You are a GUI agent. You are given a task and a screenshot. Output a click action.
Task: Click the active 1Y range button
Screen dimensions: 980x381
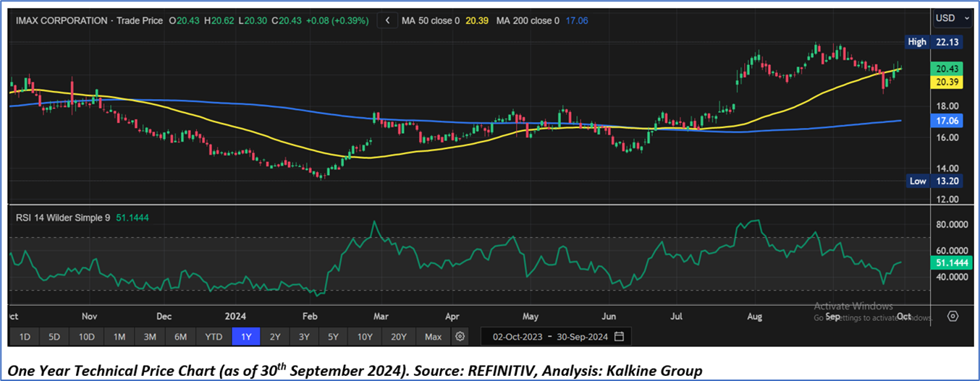click(x=245, y=337)
